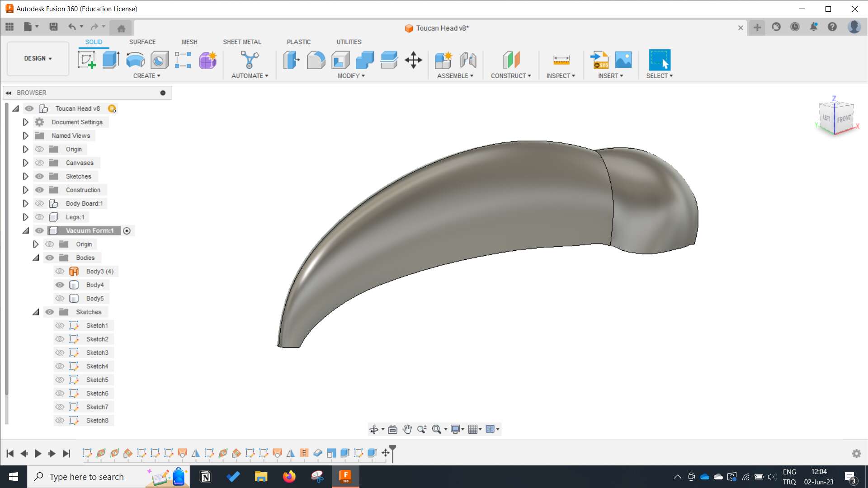Select the Joint tool

[x=468, y=60]
